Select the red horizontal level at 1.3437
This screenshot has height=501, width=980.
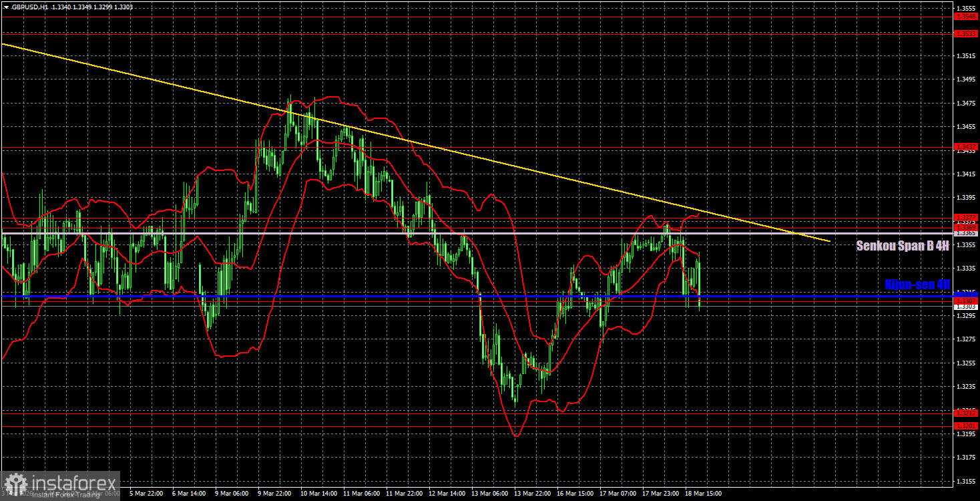(x=476, y=146)
